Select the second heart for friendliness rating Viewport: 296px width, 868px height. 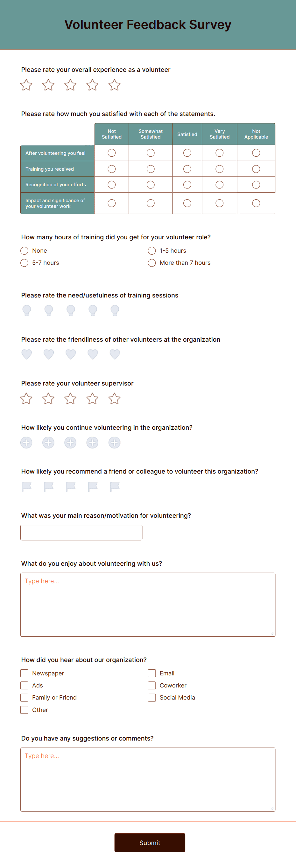pos(48,354)
